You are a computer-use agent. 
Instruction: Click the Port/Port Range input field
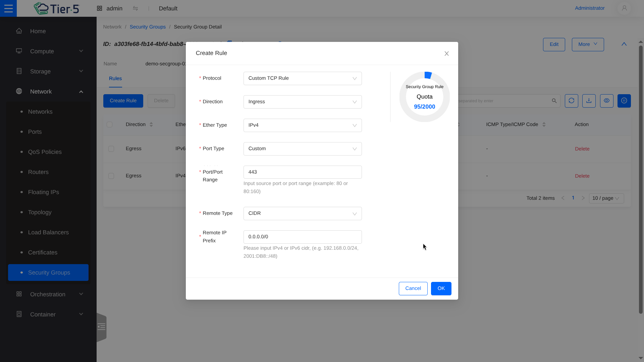coord(302,172)
